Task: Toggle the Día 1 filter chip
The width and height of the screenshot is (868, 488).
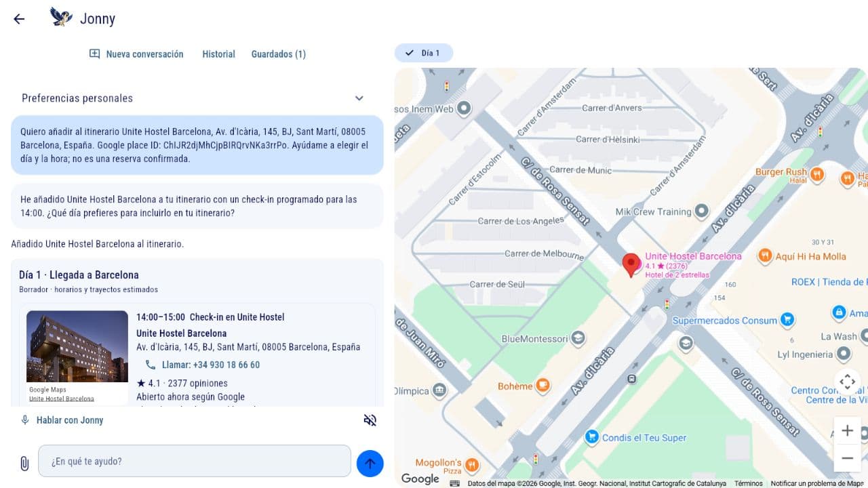Action: coord(424,53)
